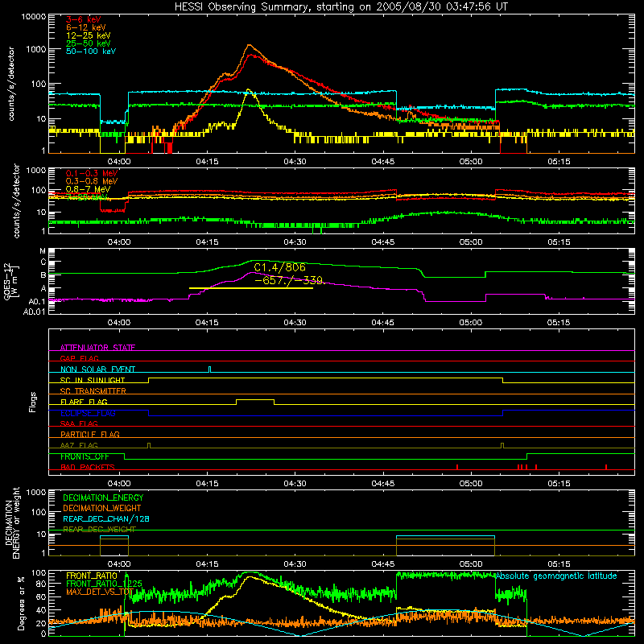Select the DECIMATION_WEIGHT legend label
Image resolution: width=644 pixels, height=644 pixels.
coord(102,508)
